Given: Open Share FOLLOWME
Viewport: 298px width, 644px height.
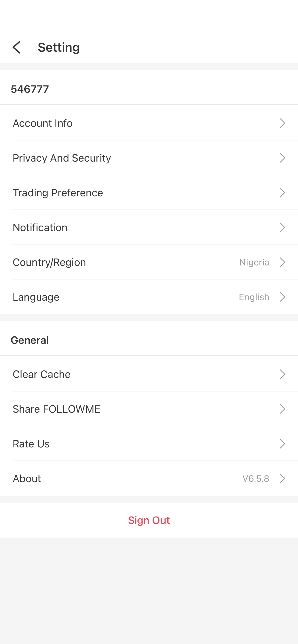Looking at the screenshot, I should click(x=149, y=409).
